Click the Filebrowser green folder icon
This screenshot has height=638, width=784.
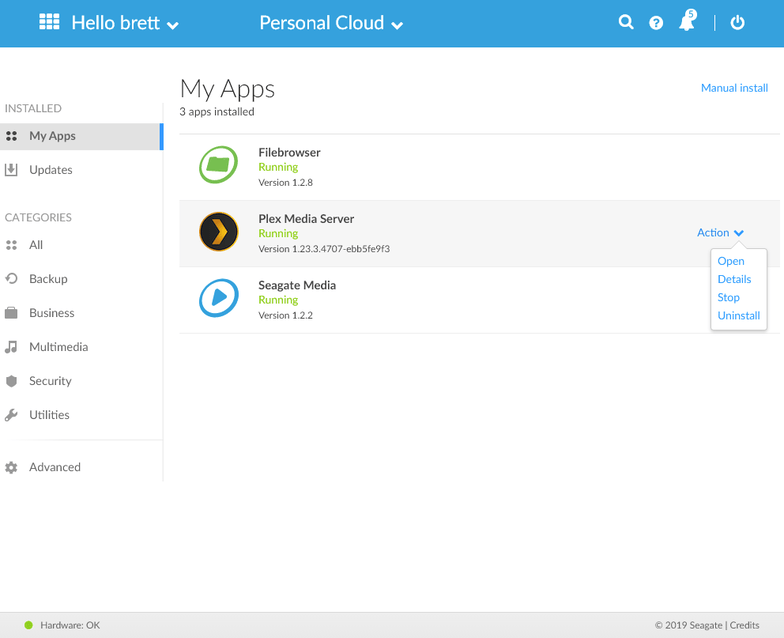coord(218,164)
